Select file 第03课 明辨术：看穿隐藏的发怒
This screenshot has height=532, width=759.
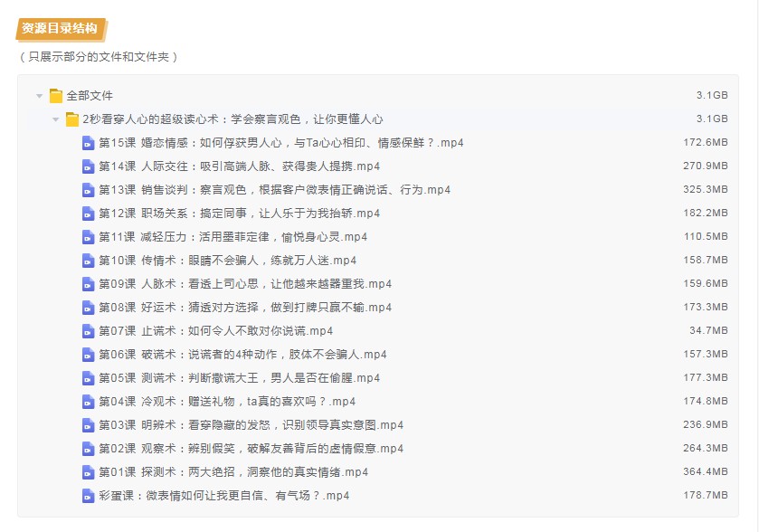251,425
